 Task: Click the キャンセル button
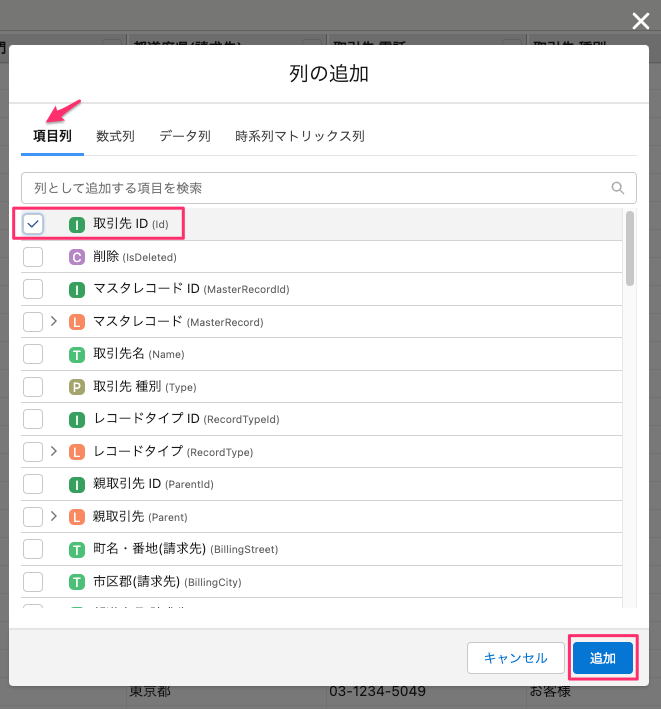(516, 658)
